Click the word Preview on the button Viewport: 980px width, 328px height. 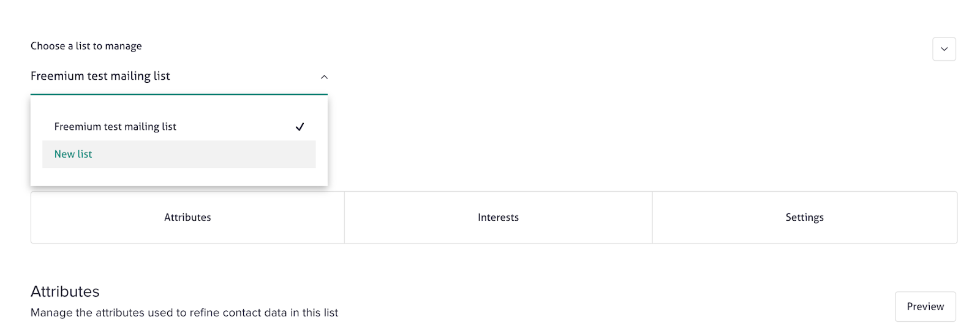pos(925,307)
